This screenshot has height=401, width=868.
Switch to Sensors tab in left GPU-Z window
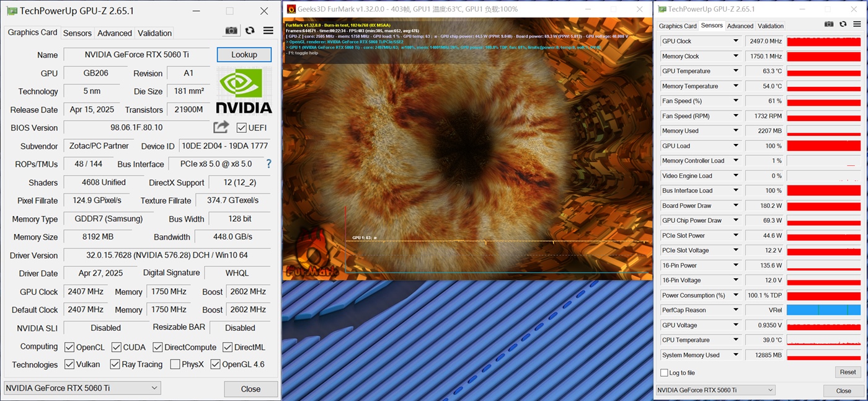(77, 33)
